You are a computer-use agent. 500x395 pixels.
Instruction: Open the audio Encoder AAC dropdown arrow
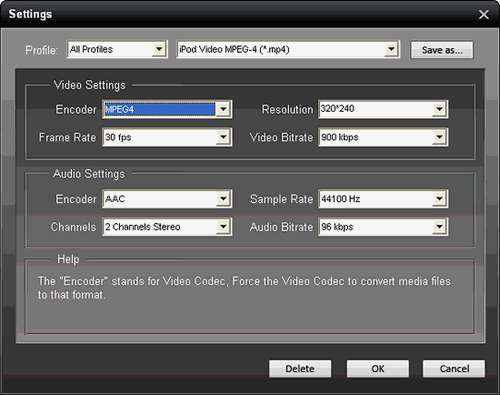click(x=223, y=199)
